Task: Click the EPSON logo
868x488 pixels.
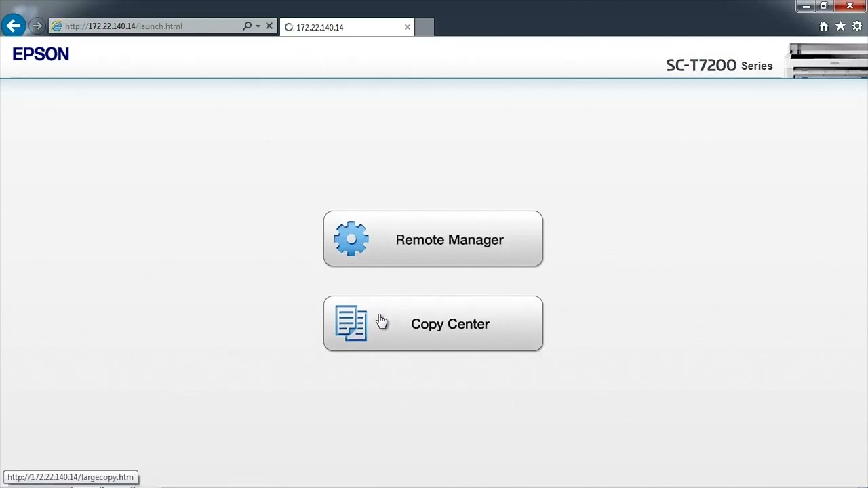Action: tap(41, 54)
